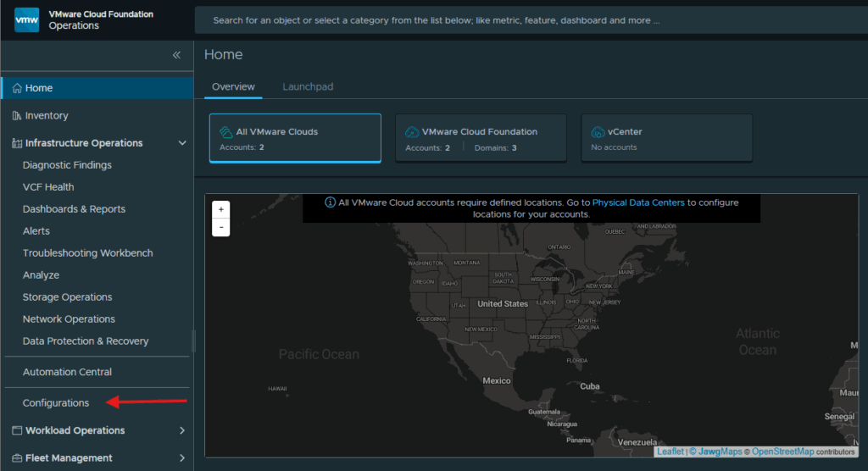Click the All VMware Clouds cloud icon
This screenshot has width=868, height=471.
pos(225,131)
